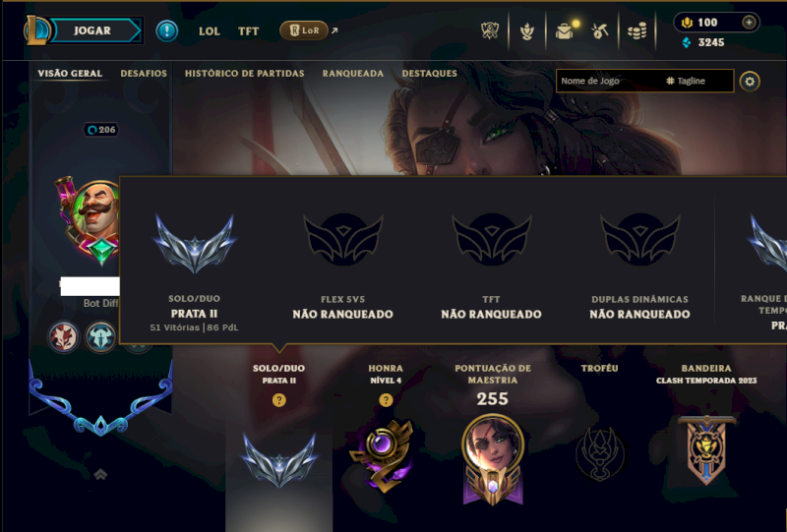Image resolution: width=787 pixels, height=532 pixels.
Task: Expand the profile panel chevron arrows
Action: click(100, 474)
